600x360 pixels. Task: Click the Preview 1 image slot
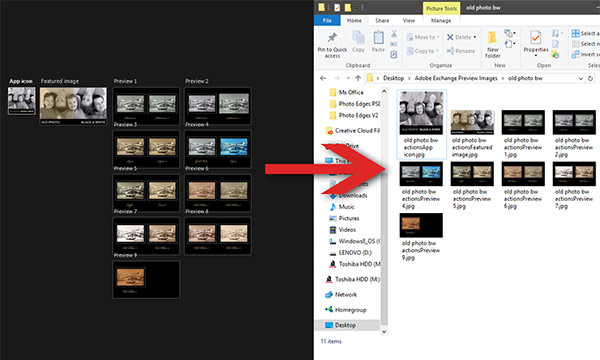[x=146, y=106]
